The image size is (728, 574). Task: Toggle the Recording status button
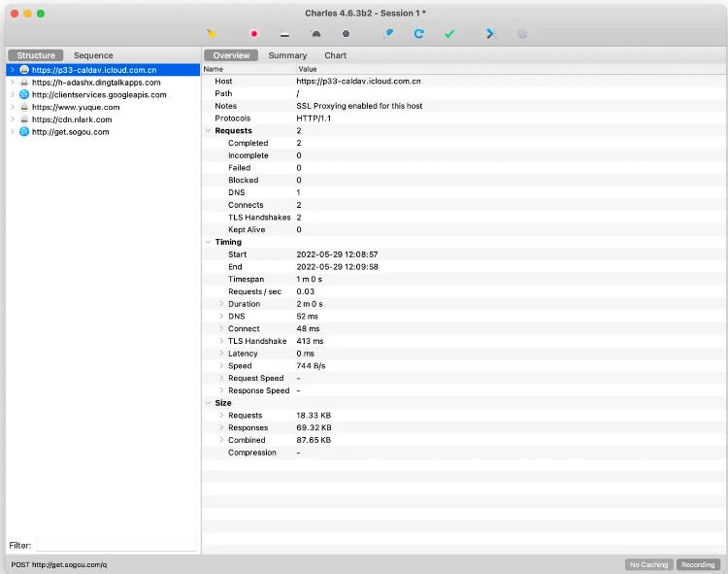698,564
